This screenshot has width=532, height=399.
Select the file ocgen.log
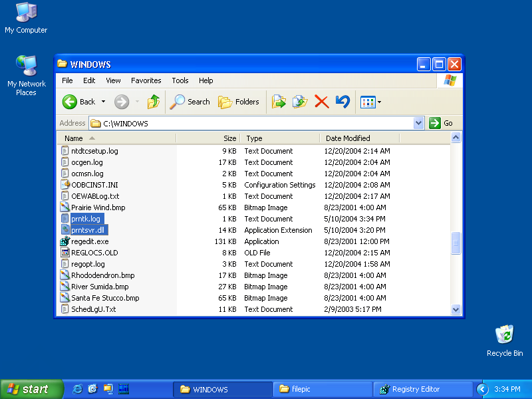(x=87, y=162)
